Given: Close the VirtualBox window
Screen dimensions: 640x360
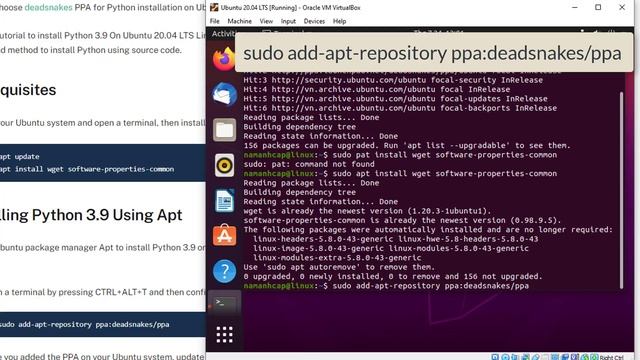Looking at the screenshot, I should tap(622, 7).
